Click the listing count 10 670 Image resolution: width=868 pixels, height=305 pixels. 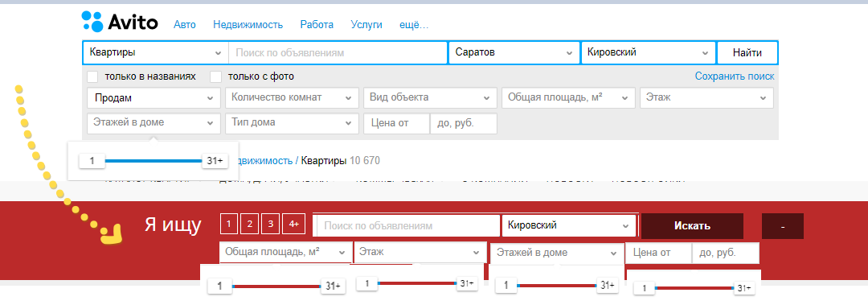(x=365, y=161)
